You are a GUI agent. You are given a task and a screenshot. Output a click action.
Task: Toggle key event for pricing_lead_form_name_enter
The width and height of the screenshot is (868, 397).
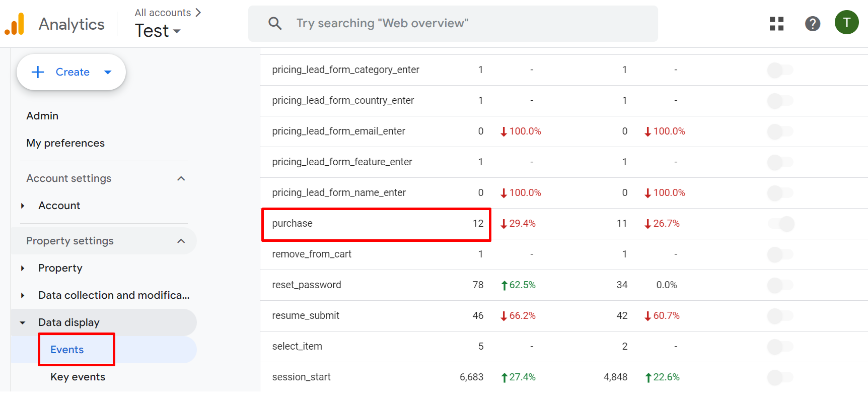click(x=780, y=193)
